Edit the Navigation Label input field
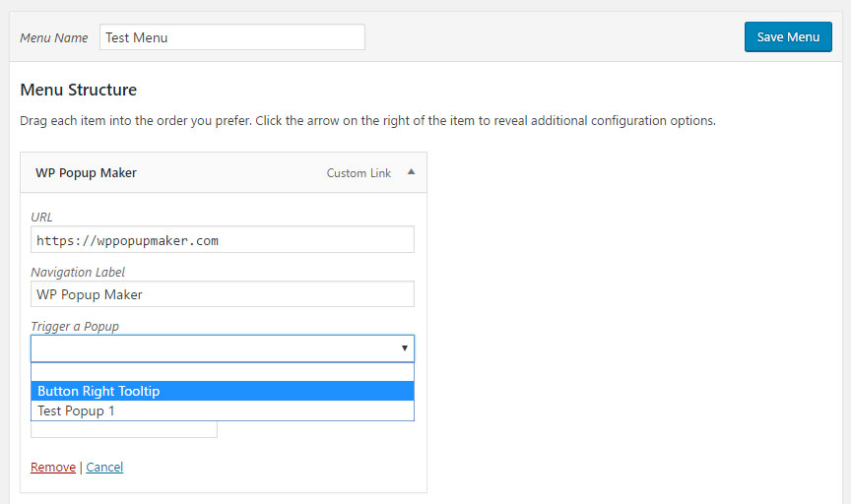Image resolution: width=851 pixels, height=504 pixels. (223, 294)
